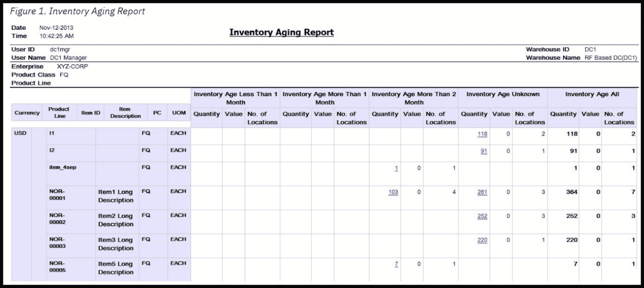
Task: Open the 261 unknown-age quantity link for NOR-00001
Action: coord(482,192)
